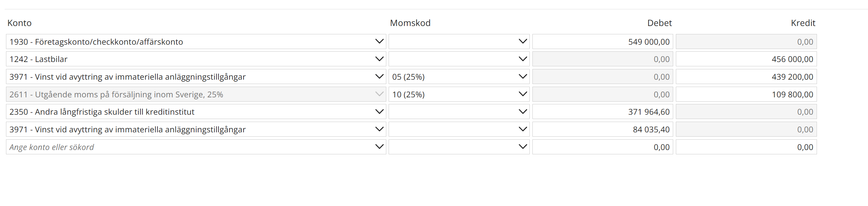The height and width of the screenshot is (206, 868).
Task: Expand account dropdown for 1242 Lastbilar
Action: (379, 59)
